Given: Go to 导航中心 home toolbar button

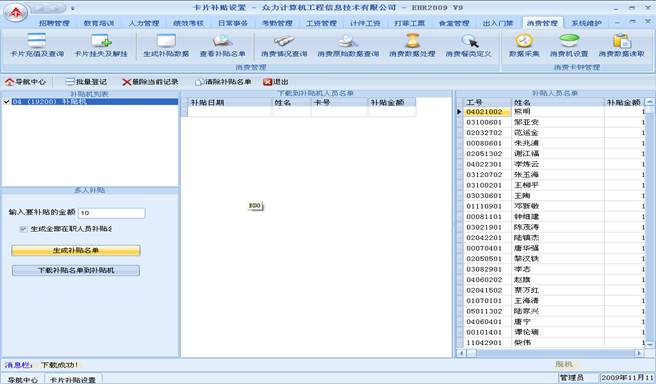Looking at the screenshot, I should point(26,82).
